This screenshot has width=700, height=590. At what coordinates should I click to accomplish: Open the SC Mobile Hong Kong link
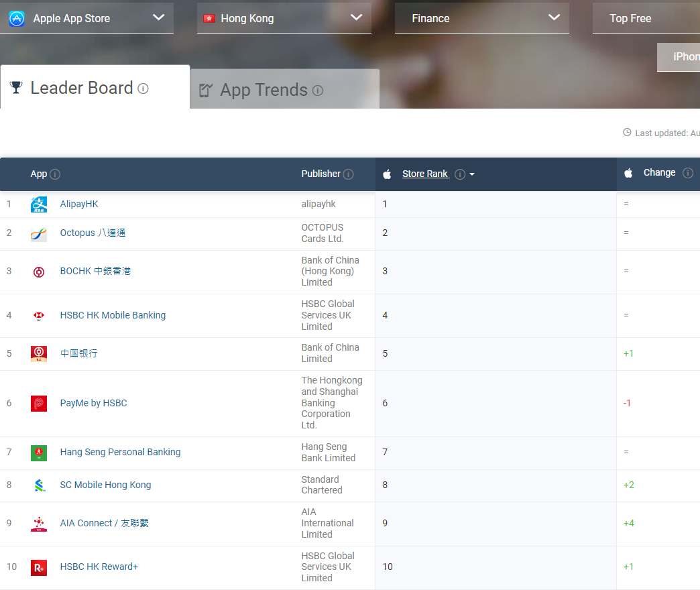pos(106,485)
